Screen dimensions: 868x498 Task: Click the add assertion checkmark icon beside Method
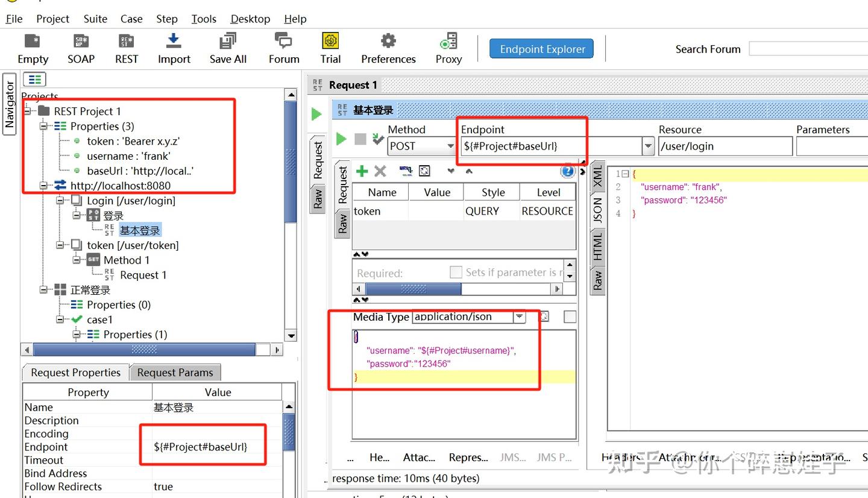379,139
